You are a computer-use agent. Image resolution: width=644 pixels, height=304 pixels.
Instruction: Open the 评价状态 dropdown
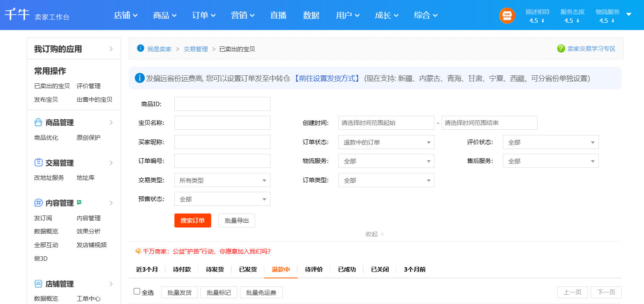550,142
